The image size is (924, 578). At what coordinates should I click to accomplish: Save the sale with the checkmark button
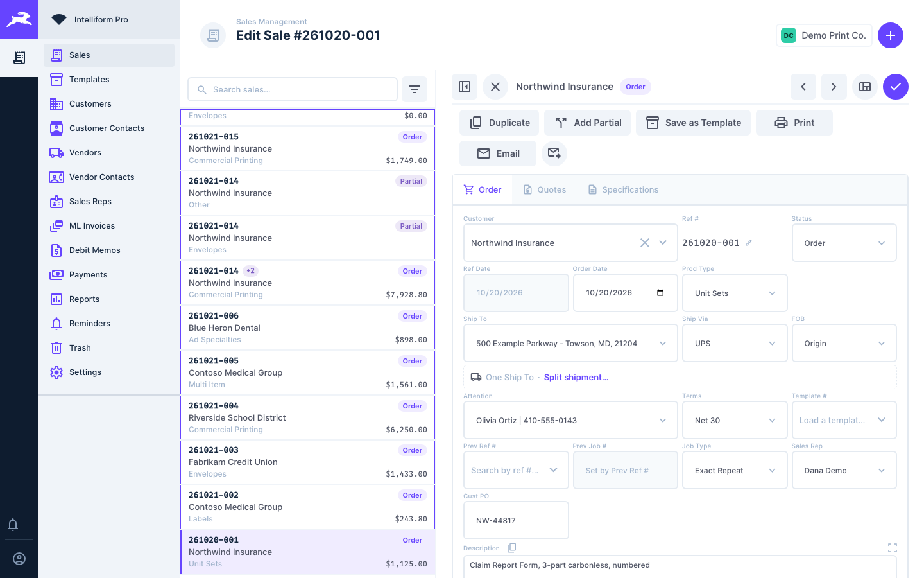[x=896, y=87]
